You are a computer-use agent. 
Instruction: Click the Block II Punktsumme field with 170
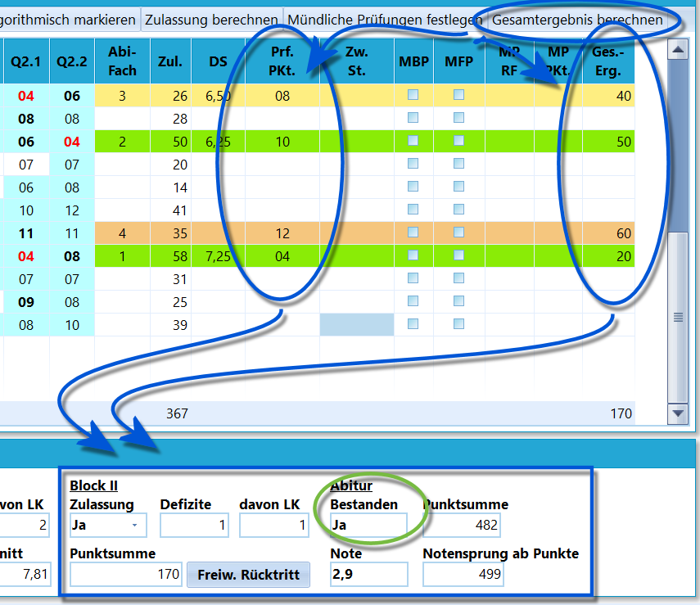pyautogui.click(x=126, y=574)
